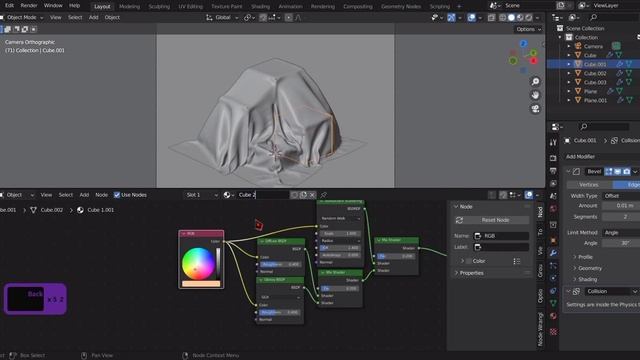Click the Z axis gizmo ball
Image resolution: width=640 pixels, height=360 pixels.
point(523,44)
